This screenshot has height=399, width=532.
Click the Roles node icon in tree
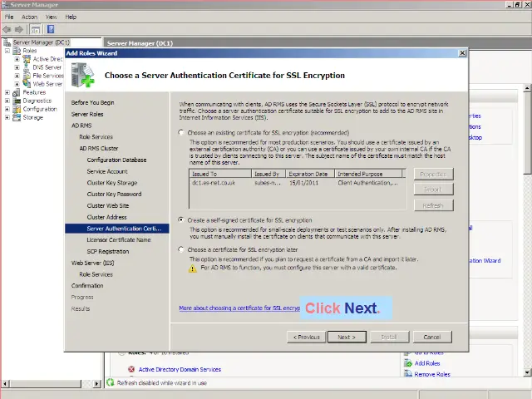(17, 51)
